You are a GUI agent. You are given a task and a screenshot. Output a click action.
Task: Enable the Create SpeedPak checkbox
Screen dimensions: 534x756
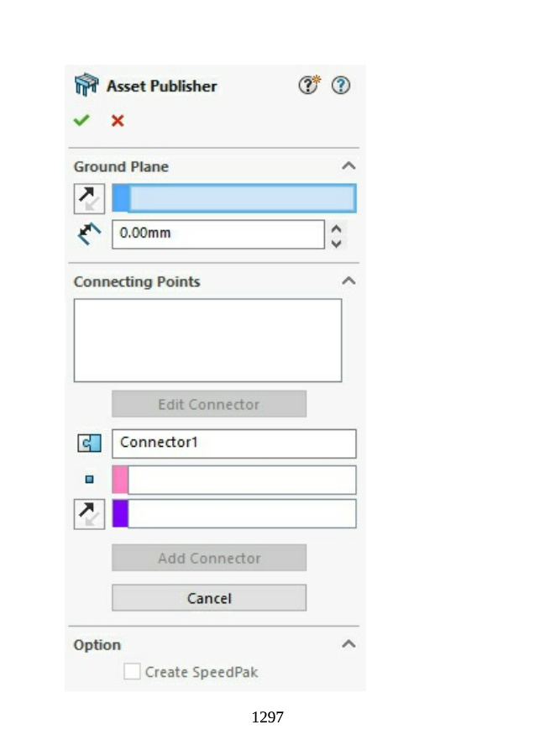[x=132, y=672]
